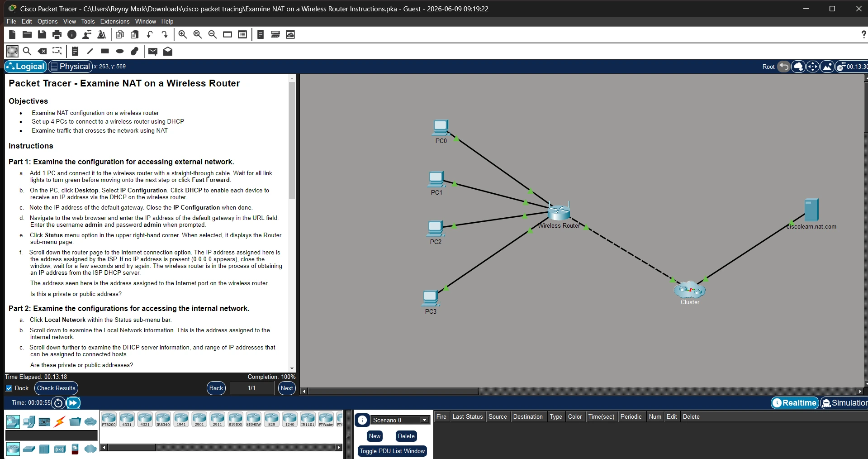Click the Set Background image icon
Image resolution: width=868 pixels, height=459 pixels.
tap(827, 67)
